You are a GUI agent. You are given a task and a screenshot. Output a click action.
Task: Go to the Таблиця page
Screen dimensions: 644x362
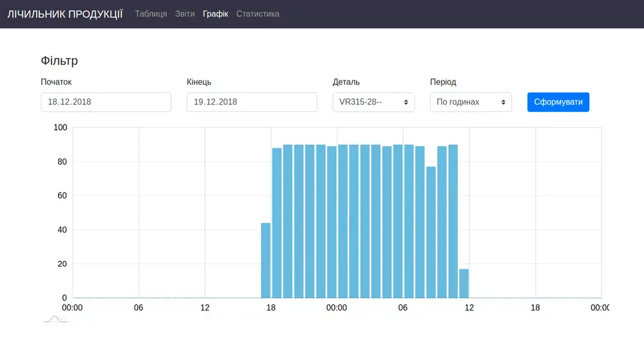coord(151,14)
